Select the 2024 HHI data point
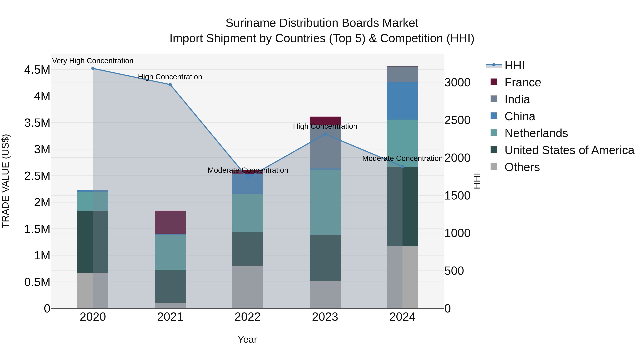The image size is (644, 362). point(402,167)
